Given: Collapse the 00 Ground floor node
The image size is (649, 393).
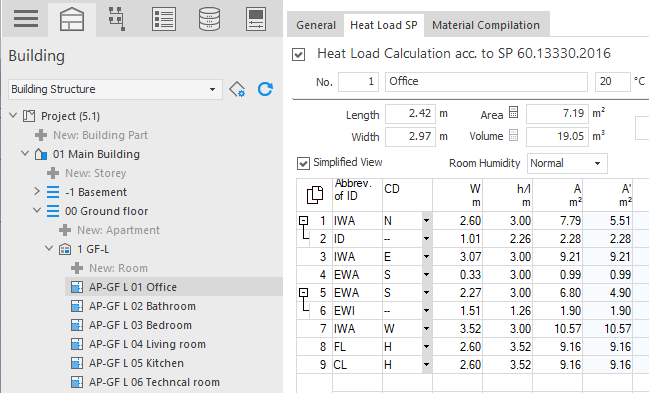Looking at the screenshot, I should pos(37,211).
